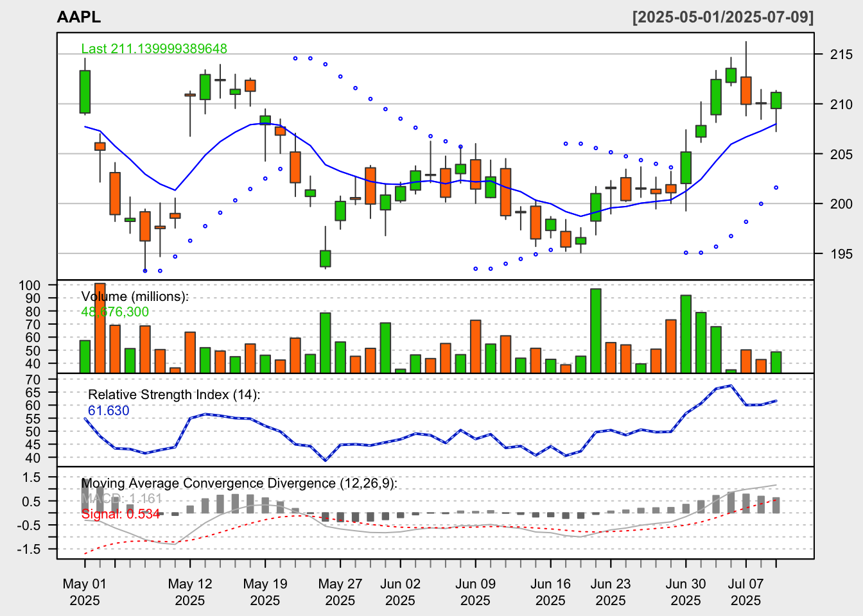
Task: Click the 100 label on the volume axis
Action: pos(29,286)
